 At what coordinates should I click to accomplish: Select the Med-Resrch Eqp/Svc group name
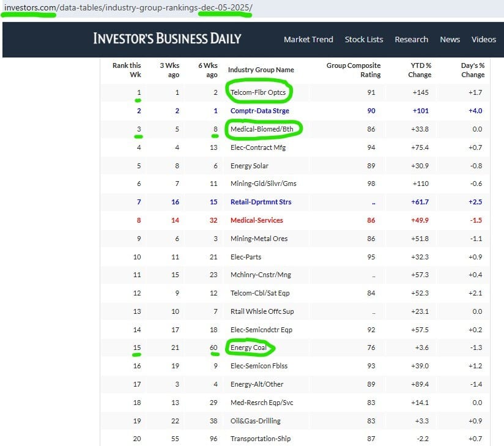pos(262,403)
